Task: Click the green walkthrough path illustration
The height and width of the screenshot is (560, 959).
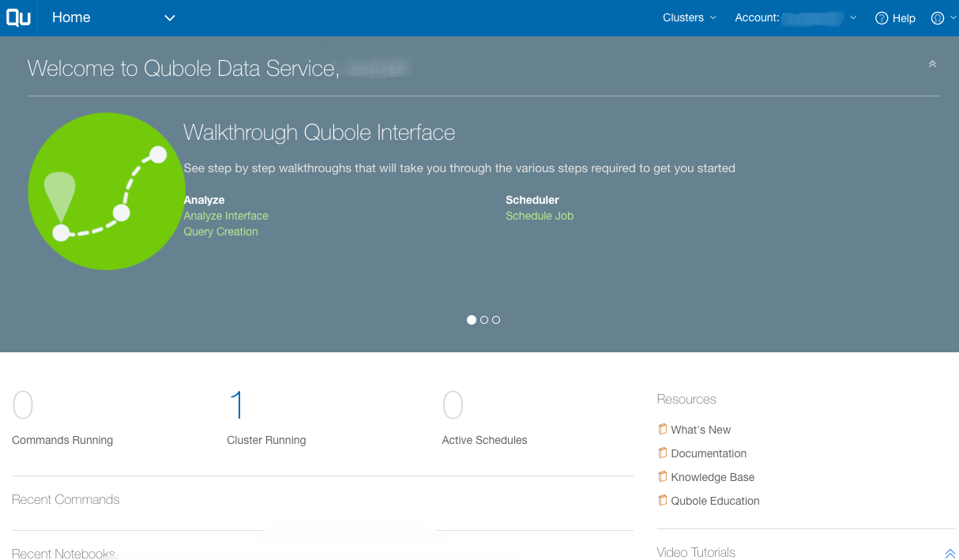Action: click(x=107, y=191)
